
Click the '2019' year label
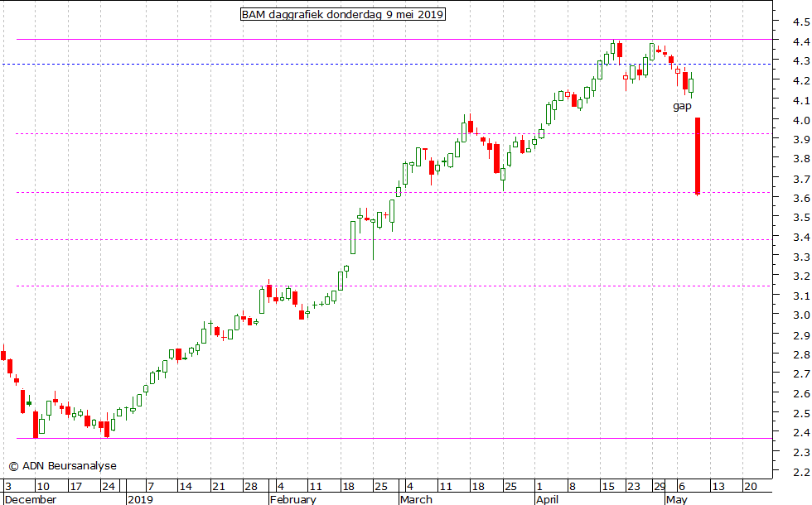[140, 499]
